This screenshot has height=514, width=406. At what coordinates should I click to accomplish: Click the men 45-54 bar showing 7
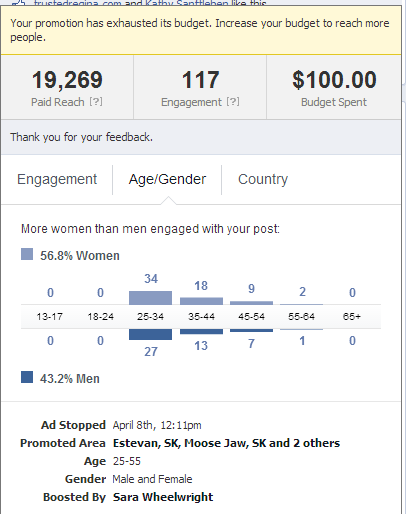251,330
